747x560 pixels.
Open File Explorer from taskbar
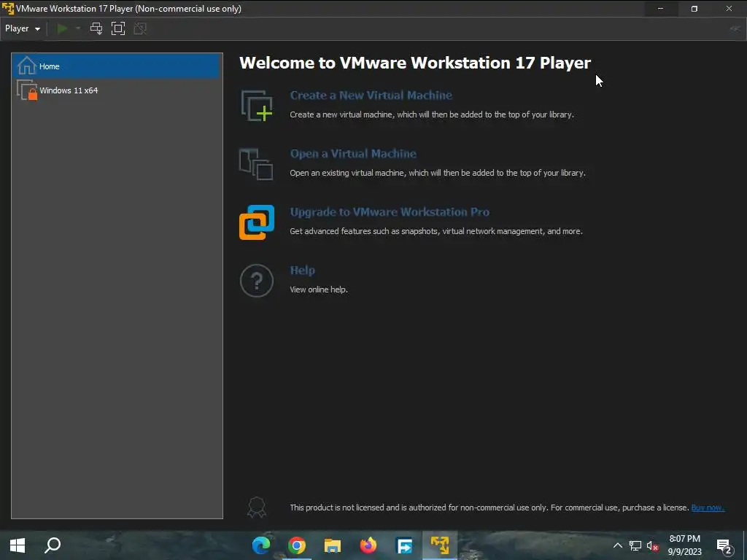[x=333, y=545]
